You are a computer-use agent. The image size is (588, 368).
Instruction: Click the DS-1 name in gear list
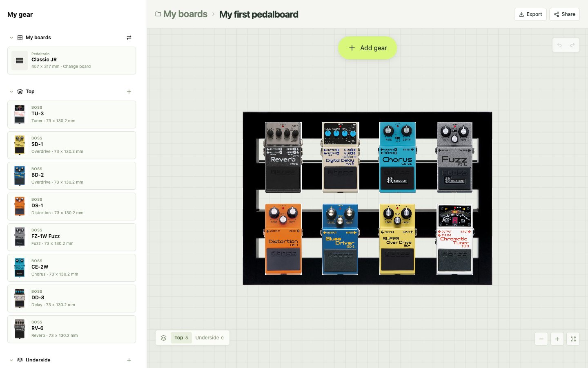(x=37, y=206)
